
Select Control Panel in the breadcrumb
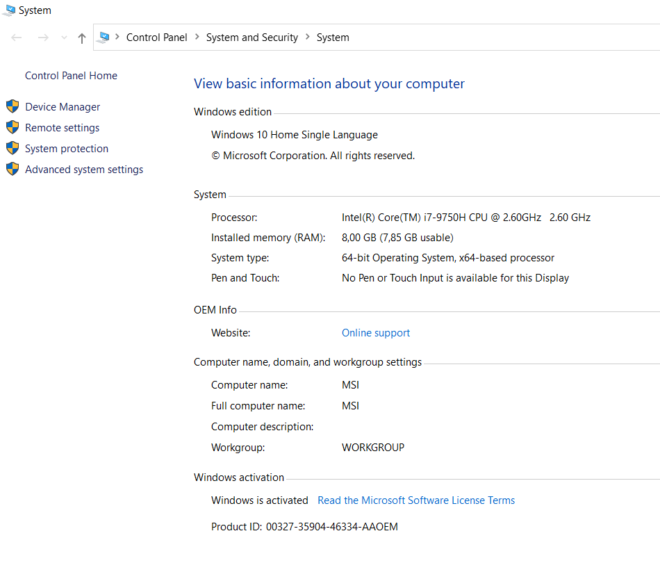pyautogui.click(x=157, y=37)
